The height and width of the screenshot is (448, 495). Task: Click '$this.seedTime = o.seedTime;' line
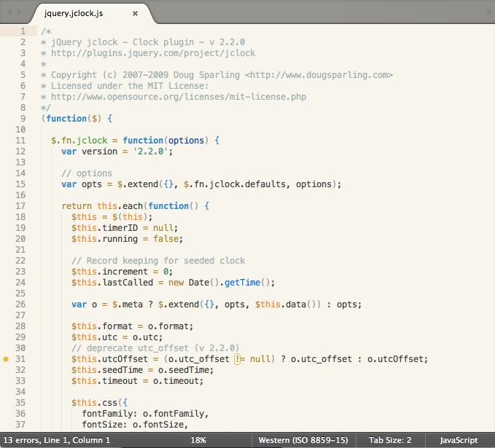tap(143, 370)
